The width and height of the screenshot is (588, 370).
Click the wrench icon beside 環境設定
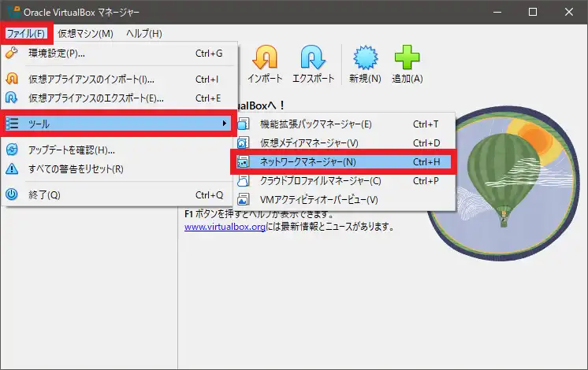click(12, 54)
